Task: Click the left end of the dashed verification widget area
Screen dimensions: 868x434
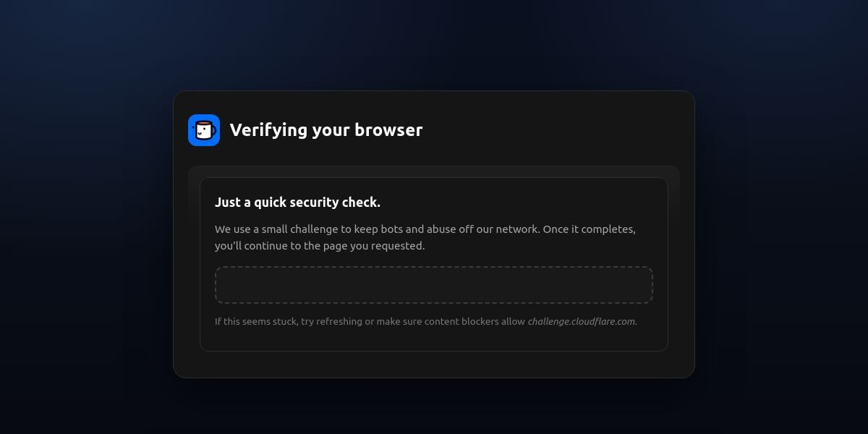Action: pyautogui.click(x=224, y=285)
